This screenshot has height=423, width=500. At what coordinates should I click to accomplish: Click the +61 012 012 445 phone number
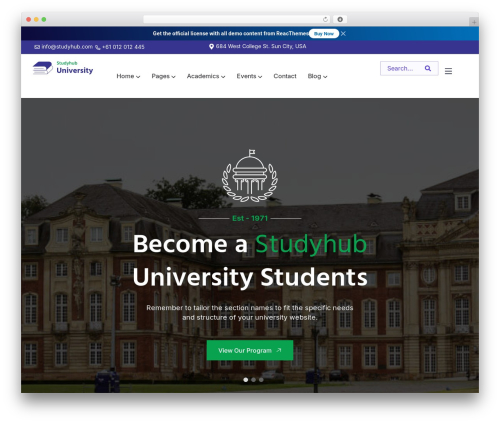coord(123,47)
